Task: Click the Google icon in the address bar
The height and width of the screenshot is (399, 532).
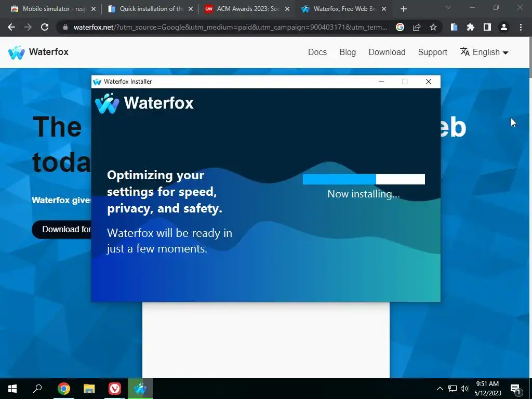Action: tap(400, 27)
